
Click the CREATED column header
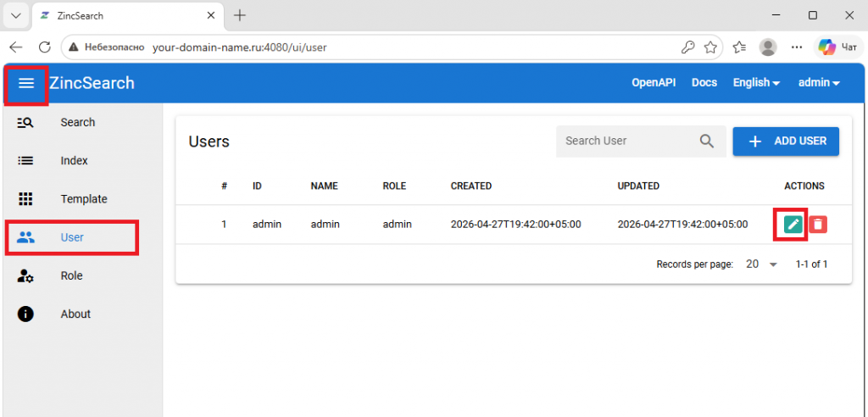471,186
